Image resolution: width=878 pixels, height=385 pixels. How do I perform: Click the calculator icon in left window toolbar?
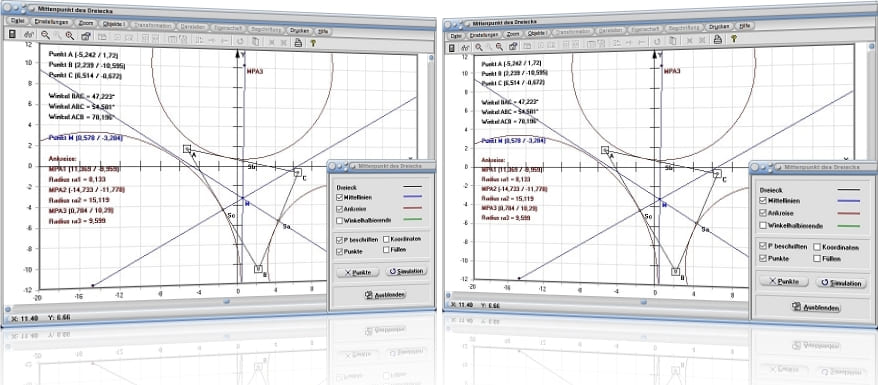click(x=12, y=35)
